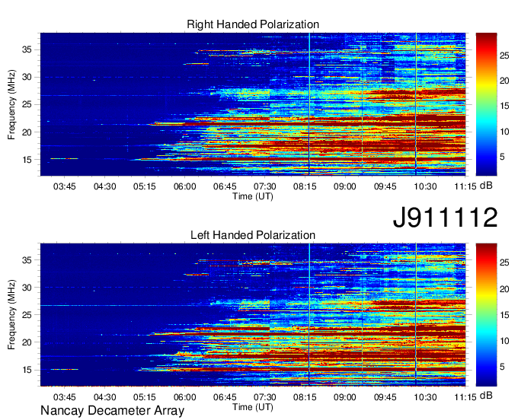Image resolution: width=518 pixels, height=420 pixels.
Task: Click 06:45 time tick under Right Handed plot
Action: (225, 186)
